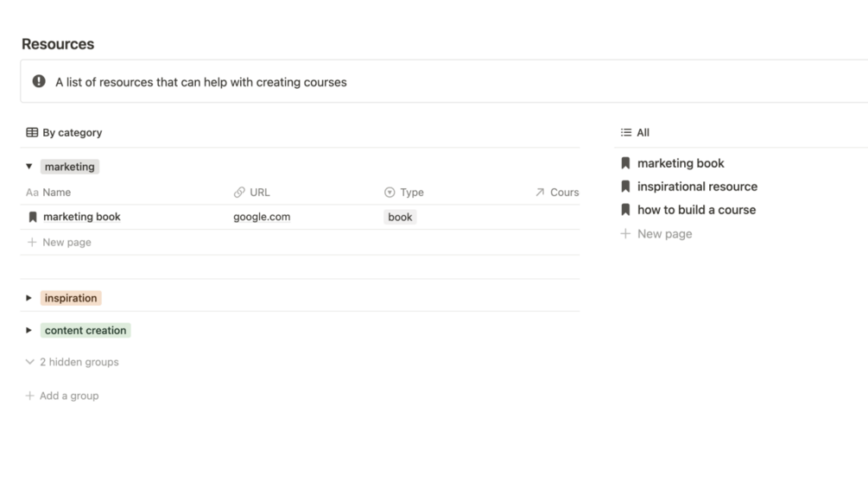This screenshot has width=868, height=488.
Task: Click the table icon beside By category
Action: coord(32,132)
